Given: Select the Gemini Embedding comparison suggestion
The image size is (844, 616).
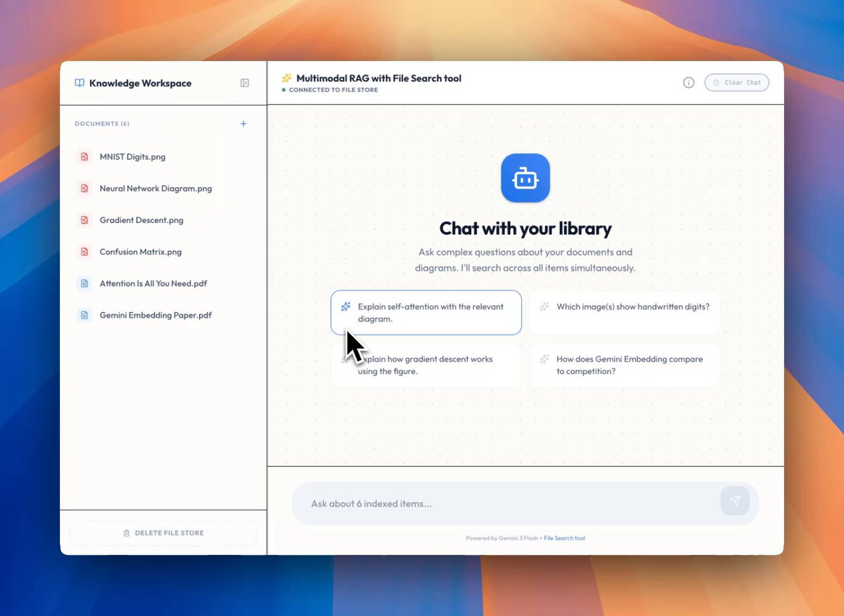Looking at the screenshot, I should pos(625,365).
